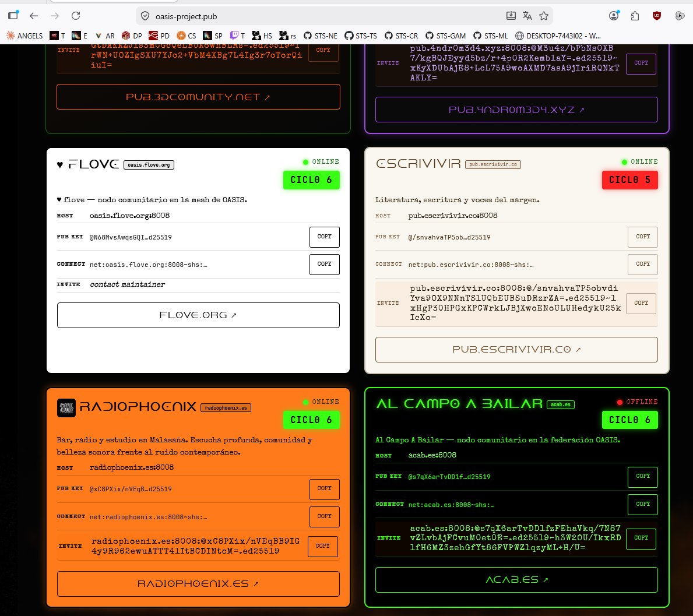Click the uBlock Origin shield icon
This screenshot has height=616, width=693.
coord(657,16)
